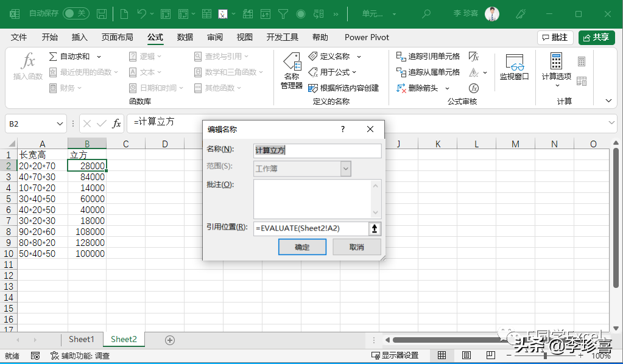Expand the formula bar chevron
Image resolution: width=623 pixels, height=364 pixels.
(x=612, y=123)
